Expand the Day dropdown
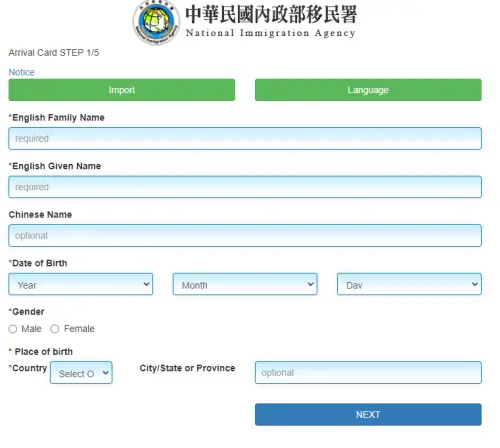This screenshot has width=500, height=448. tap(409, 284)
